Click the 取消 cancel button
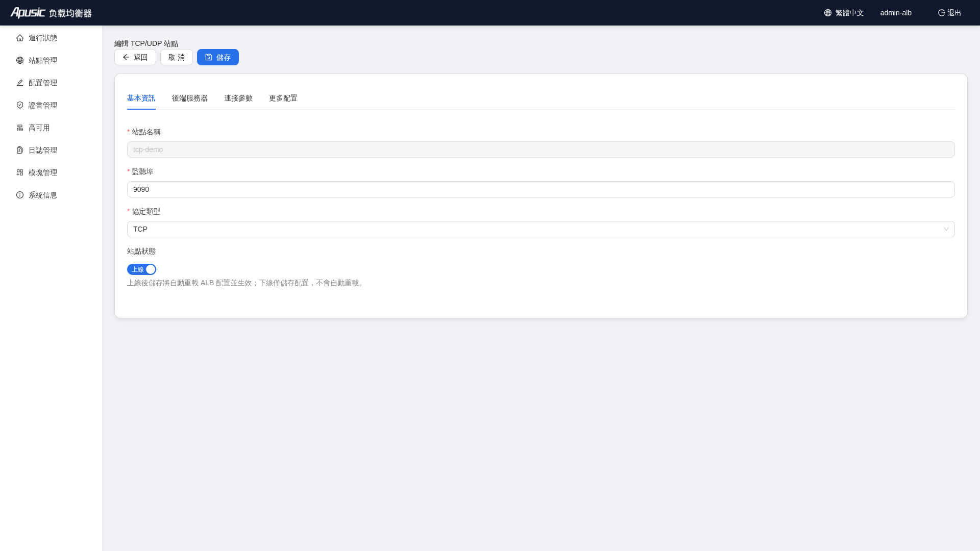980x551 pixels. click(x=177, y=57)
